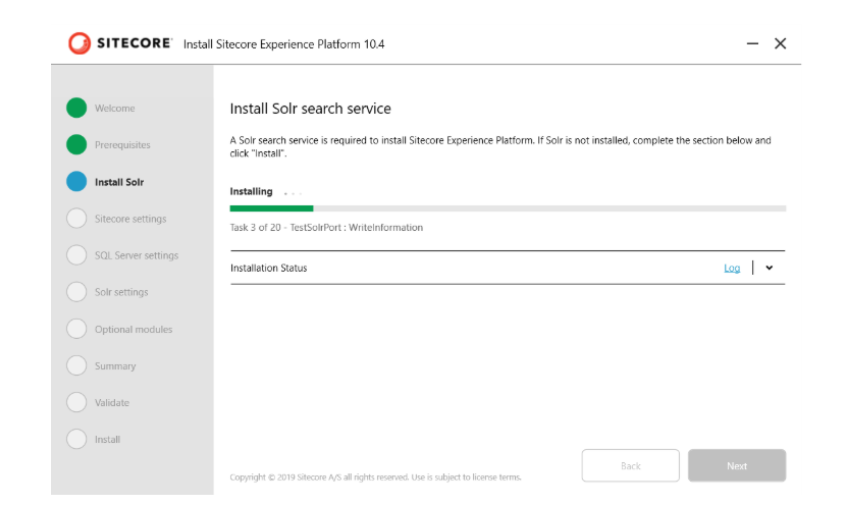Go to Summary step label
This screenshot has width=857, height=524.
[115, 366]
